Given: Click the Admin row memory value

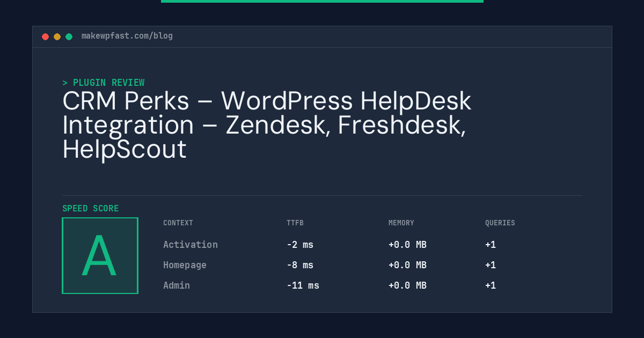Looking at the screenshot, I should [407, 285].
